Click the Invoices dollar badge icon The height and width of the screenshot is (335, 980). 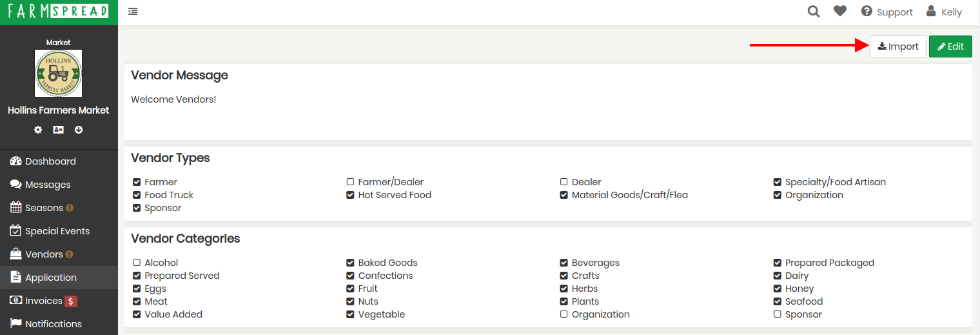coord(71,301)
